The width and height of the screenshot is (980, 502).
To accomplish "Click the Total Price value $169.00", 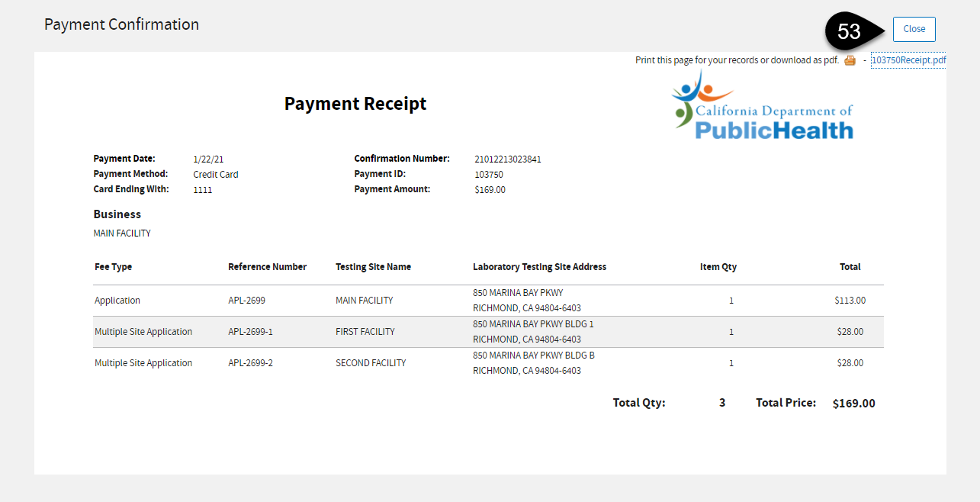I will [853, 403].
